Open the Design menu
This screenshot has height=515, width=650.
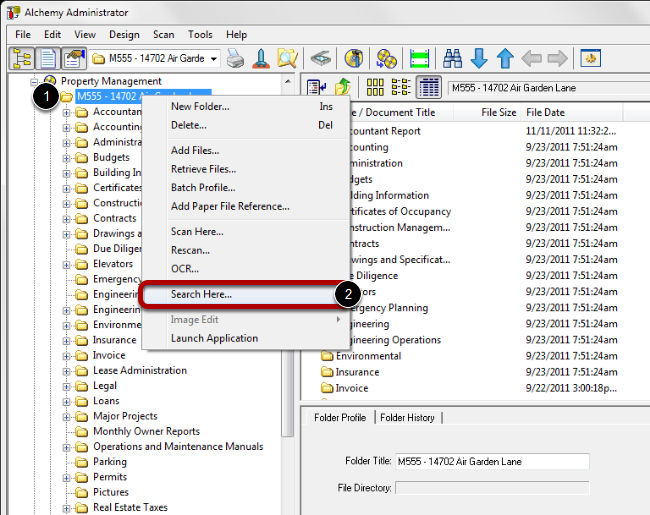tap(124, 34)
